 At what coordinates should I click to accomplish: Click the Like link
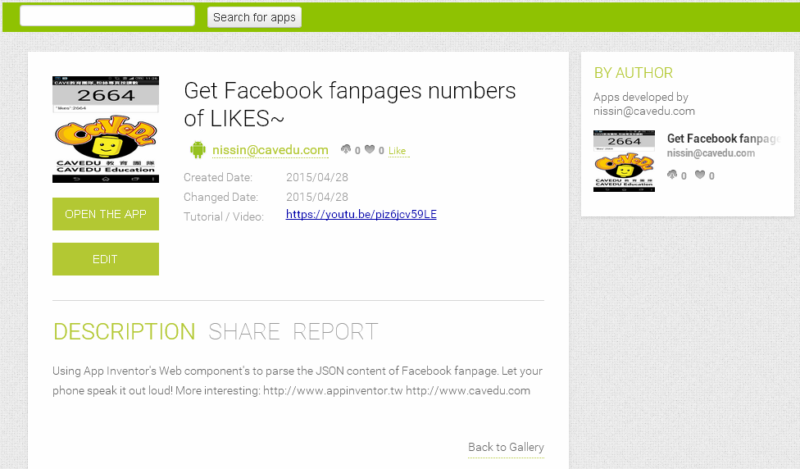397,151
